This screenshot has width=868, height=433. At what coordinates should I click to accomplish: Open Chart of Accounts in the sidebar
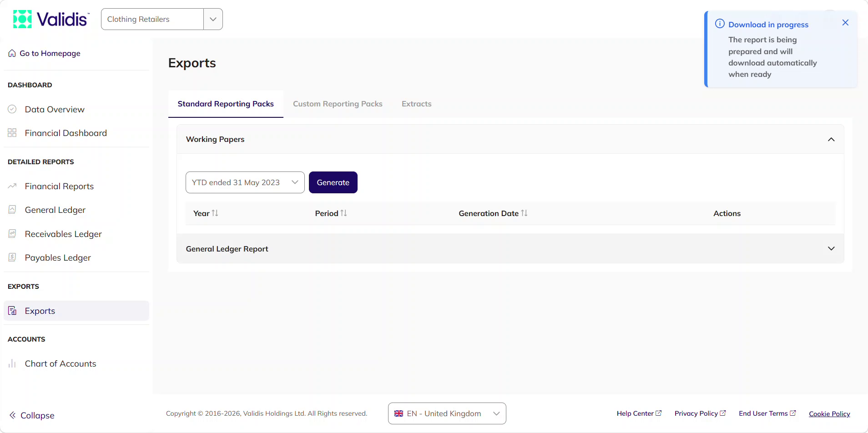pyautogui.click(x=76, y=363)
